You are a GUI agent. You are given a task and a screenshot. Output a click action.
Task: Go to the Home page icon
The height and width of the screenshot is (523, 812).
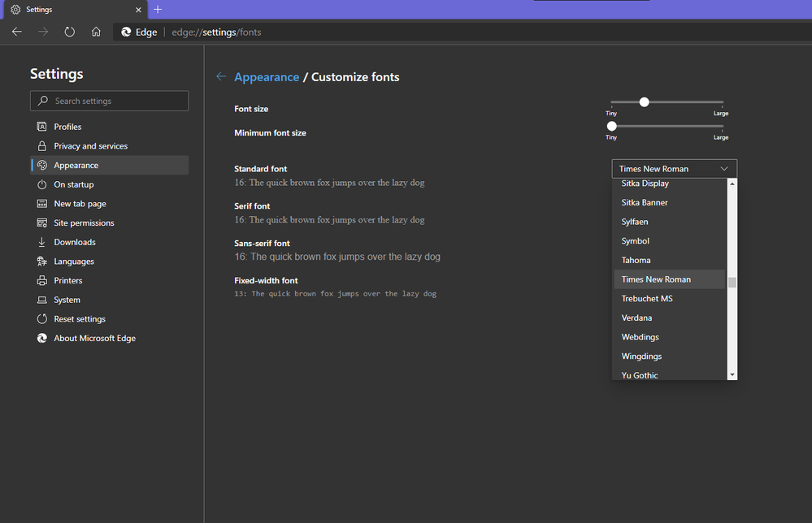pyautogui.click(x=96, y=32)
